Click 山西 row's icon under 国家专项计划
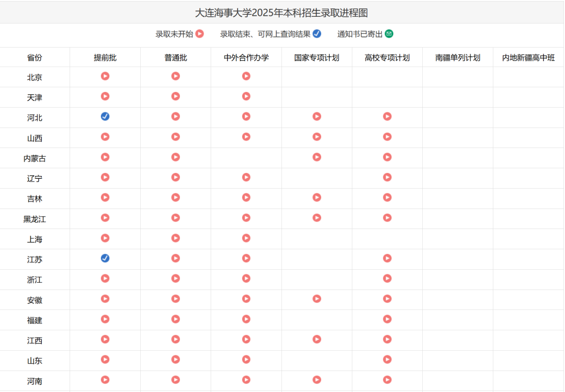This screenshot has width=565, height=392. click(x=317, y=136)
